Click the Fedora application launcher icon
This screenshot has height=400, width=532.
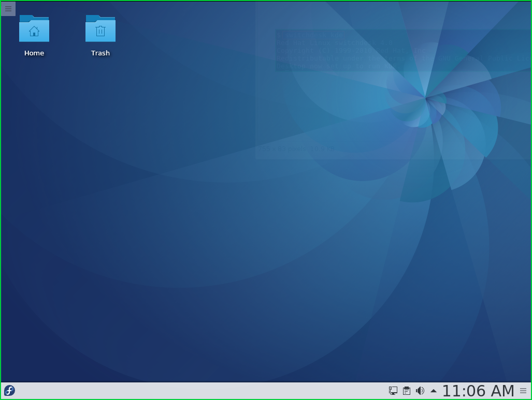[9, 390]
